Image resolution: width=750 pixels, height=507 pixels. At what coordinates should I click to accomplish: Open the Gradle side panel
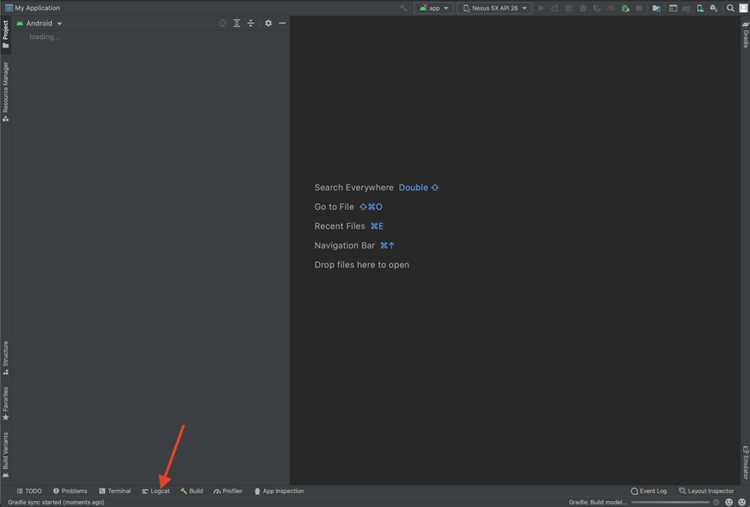[745, 34]
